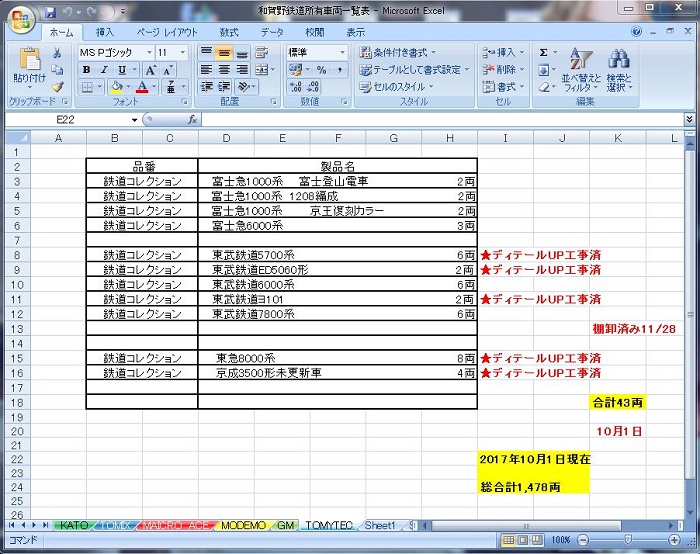Open the number format dropdown 標準

coord(342,53)
